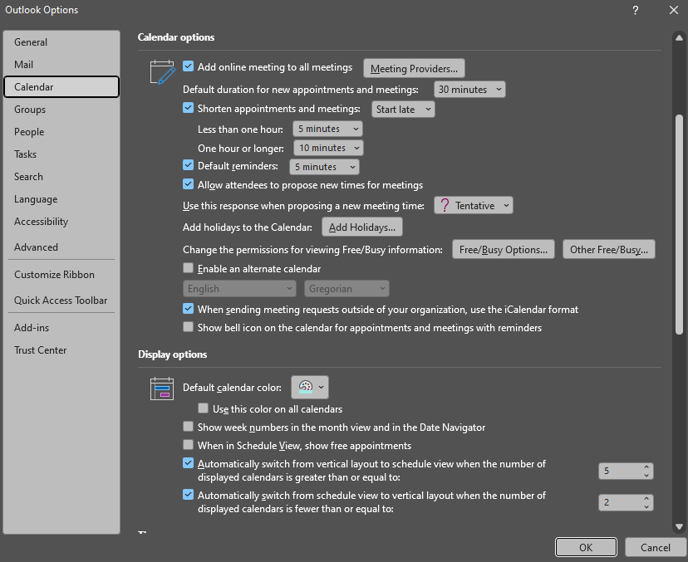Screen dimensions: 688x562
Task: Check Show week numbers in month view
Action: pos(188,426)
